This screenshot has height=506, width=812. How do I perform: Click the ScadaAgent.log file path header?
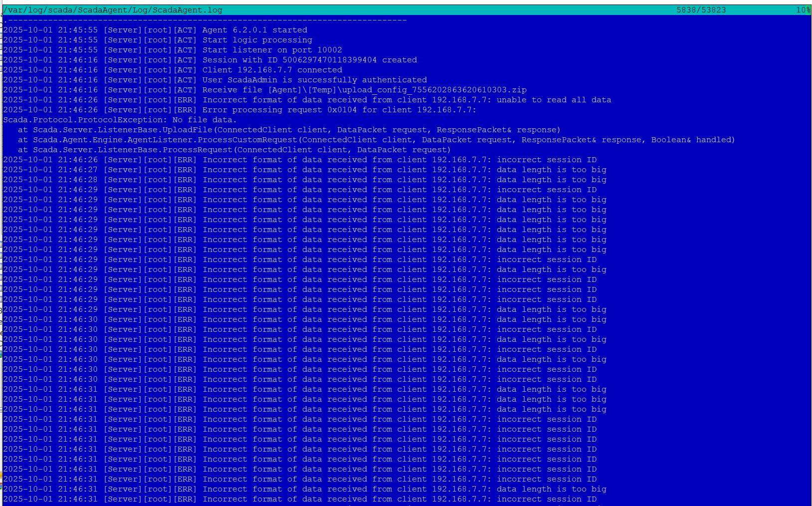pos(113,10)
